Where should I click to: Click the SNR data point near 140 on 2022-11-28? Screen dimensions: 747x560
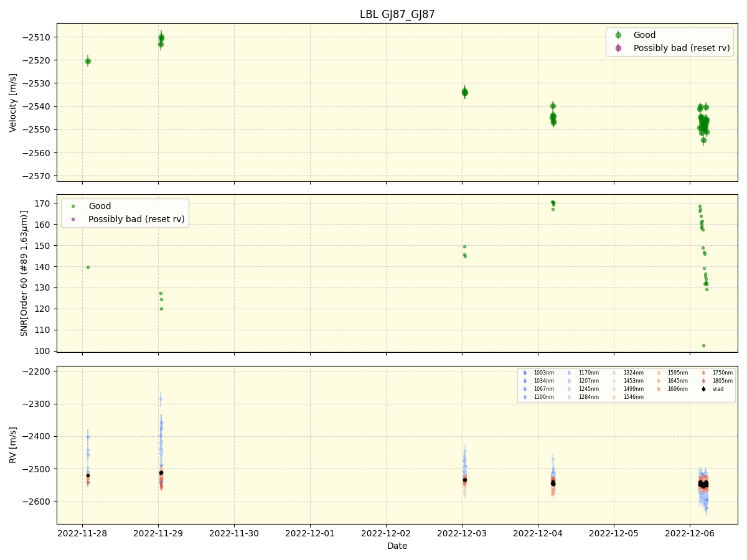[88, 267]
